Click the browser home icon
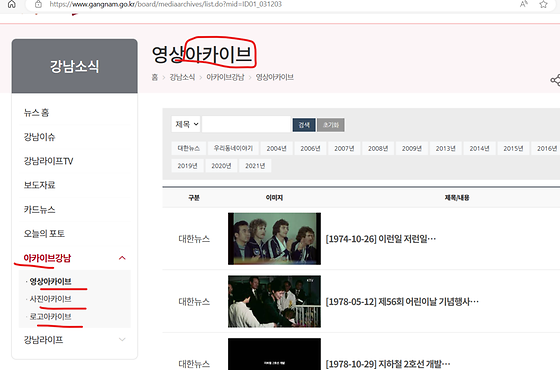 tap(12, 4)
